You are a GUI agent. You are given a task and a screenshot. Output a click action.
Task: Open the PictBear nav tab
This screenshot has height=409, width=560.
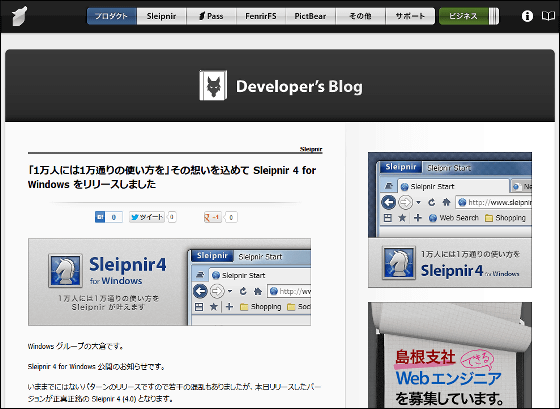310,16
